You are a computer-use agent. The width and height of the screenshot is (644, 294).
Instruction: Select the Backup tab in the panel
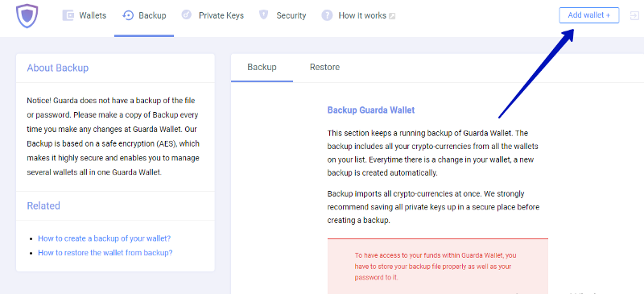[262, 67]
